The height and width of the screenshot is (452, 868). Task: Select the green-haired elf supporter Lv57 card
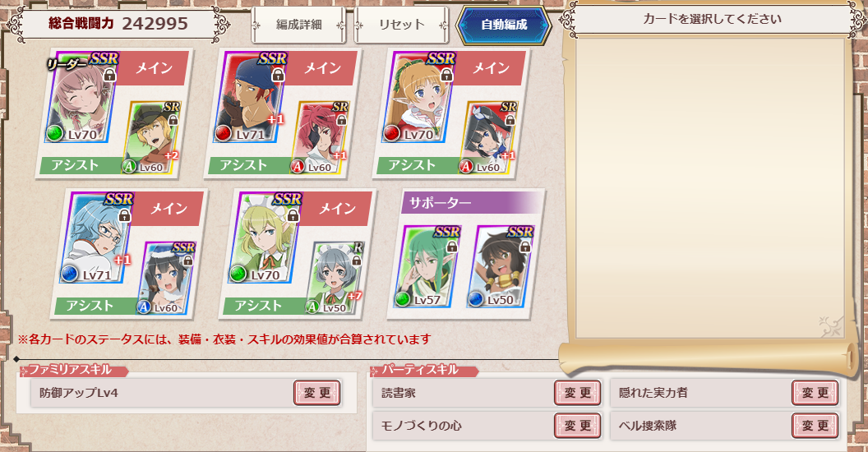427,266
